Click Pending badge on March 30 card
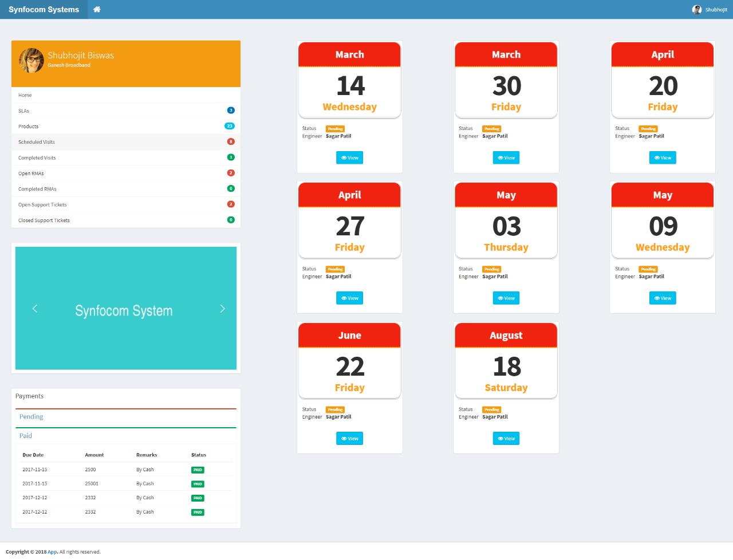The height and width of the screenshot is (560, 733). click(x=491, y=129)
